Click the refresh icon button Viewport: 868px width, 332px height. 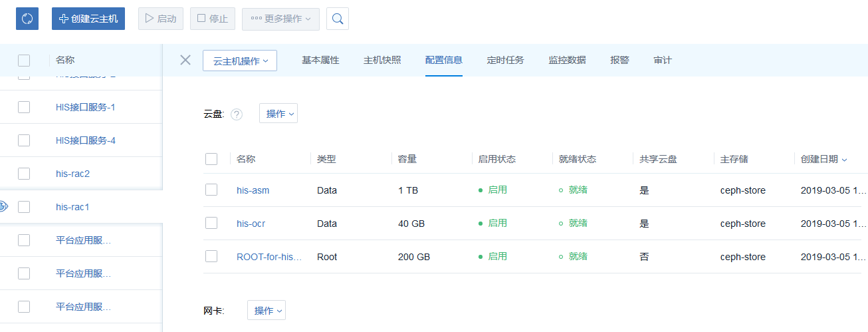pyautogui.click(x=27, y=19)
